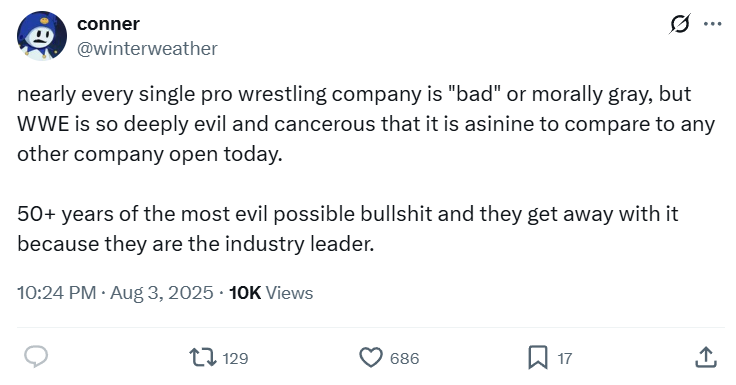736x385 pixels.
Task: Click the 686 likes count
Action: tap(404, 358)
